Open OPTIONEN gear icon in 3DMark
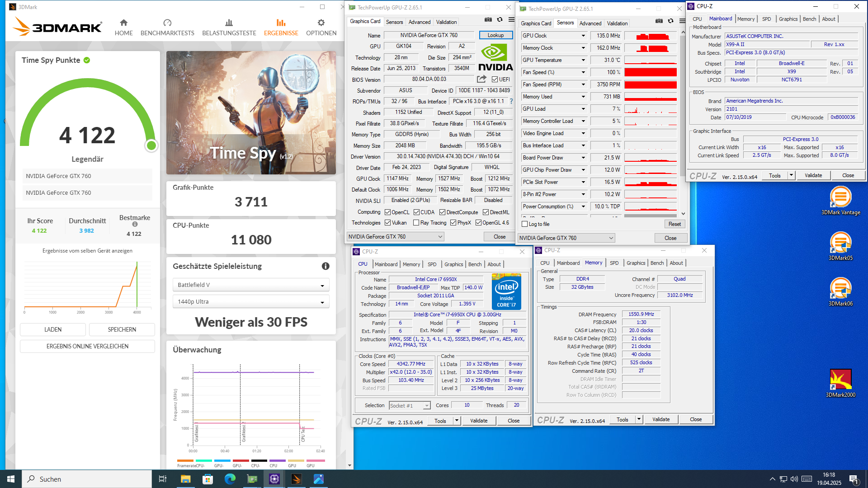Image resolution: width=868 pixels, height=488 pixels. click(321, 23)
